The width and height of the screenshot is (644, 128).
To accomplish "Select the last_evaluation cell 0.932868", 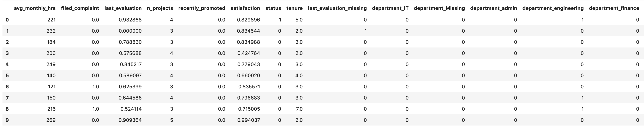I will (130, 20).
